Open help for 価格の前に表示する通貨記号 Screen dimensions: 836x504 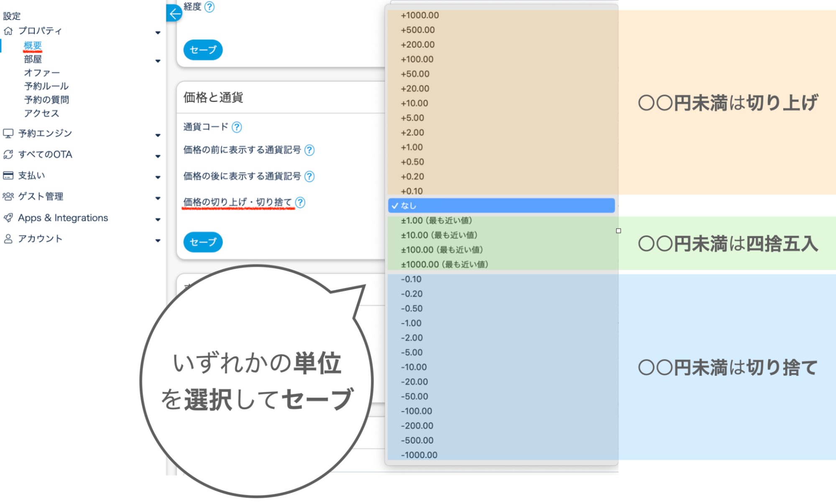click(x=309, y=150)
